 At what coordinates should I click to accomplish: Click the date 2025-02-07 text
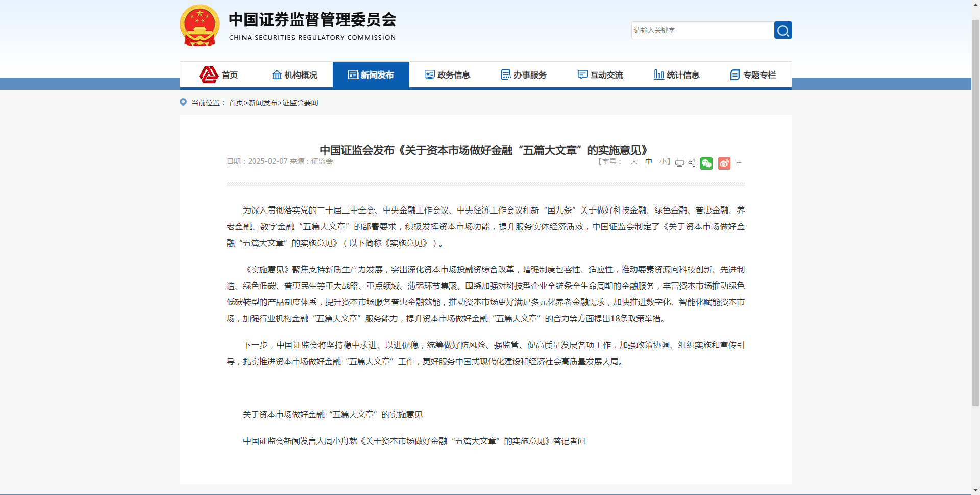coord(268,161)
